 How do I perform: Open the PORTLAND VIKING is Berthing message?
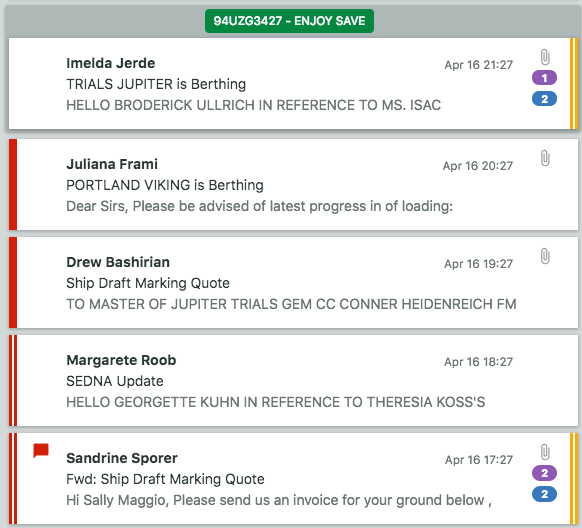pyautogui.click(x=293, y=184)
